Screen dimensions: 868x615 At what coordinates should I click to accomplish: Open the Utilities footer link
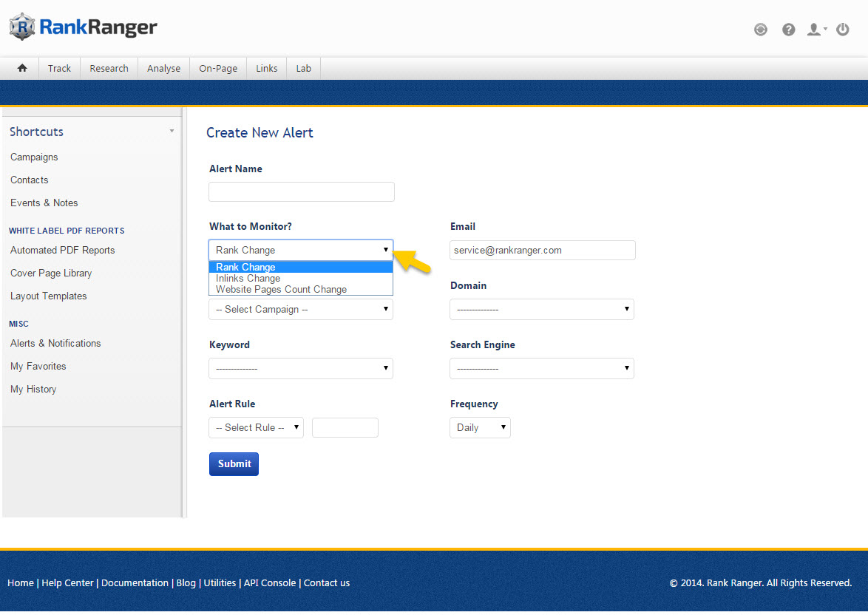[x=220, y=583]
